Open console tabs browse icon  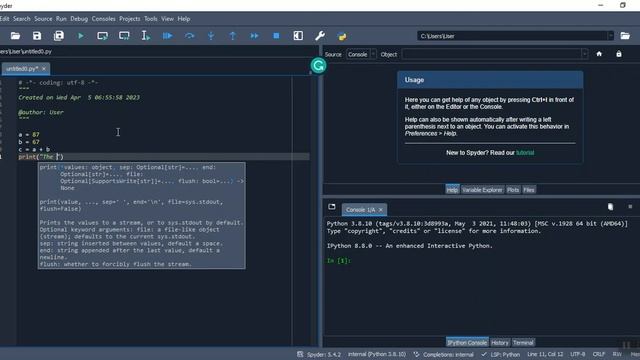coord(332,207)
